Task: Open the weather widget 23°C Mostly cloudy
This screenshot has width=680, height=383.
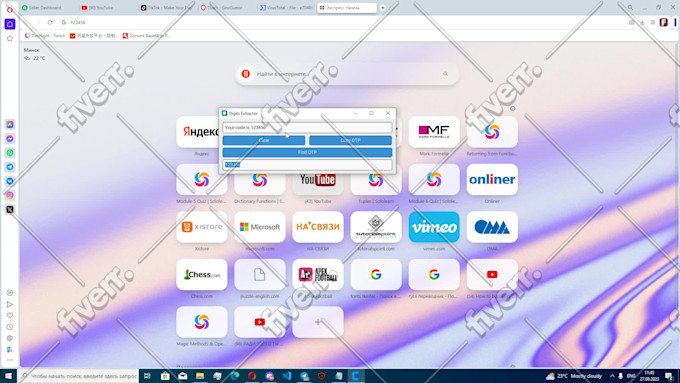Action: (574, 376)
